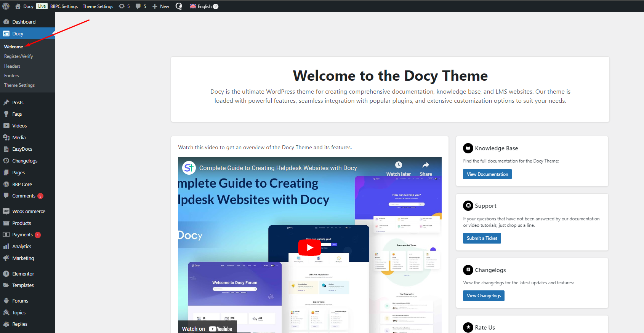
Task: Open the Welcome submenu item
Action: point(14,46)
